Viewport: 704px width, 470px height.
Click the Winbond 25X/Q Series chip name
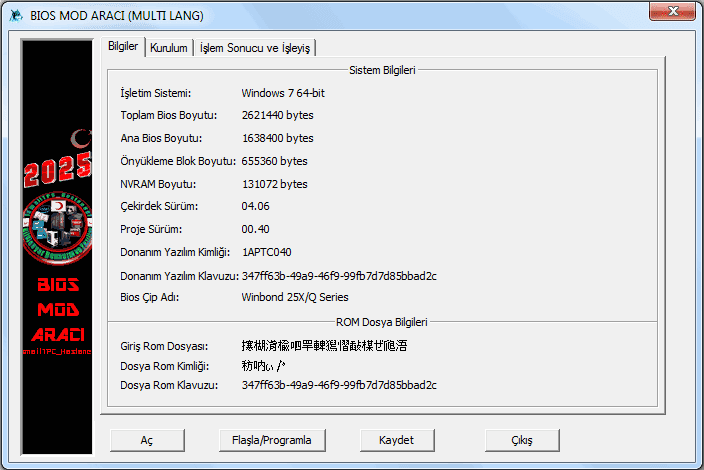coord(295,297)
